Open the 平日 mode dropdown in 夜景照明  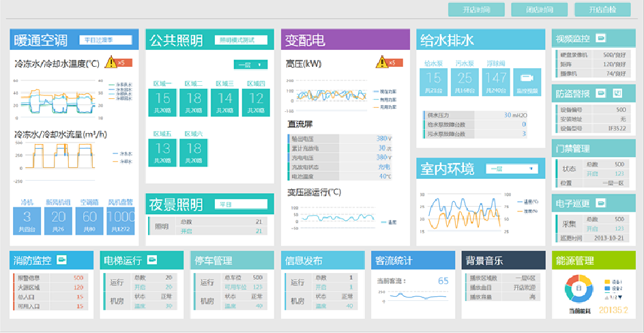tap(240, 204)
